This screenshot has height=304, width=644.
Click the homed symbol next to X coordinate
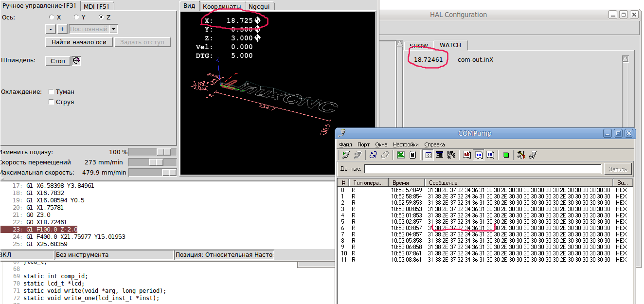257,21
